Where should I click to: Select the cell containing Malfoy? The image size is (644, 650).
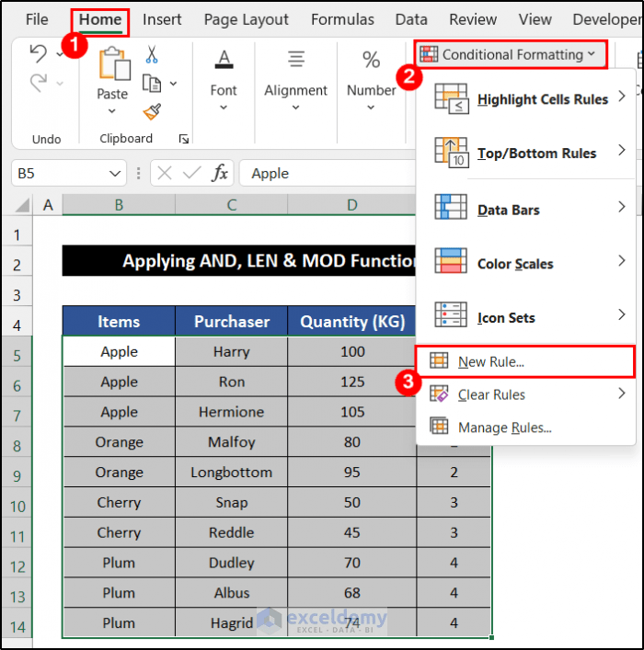(x=232, y=442)
